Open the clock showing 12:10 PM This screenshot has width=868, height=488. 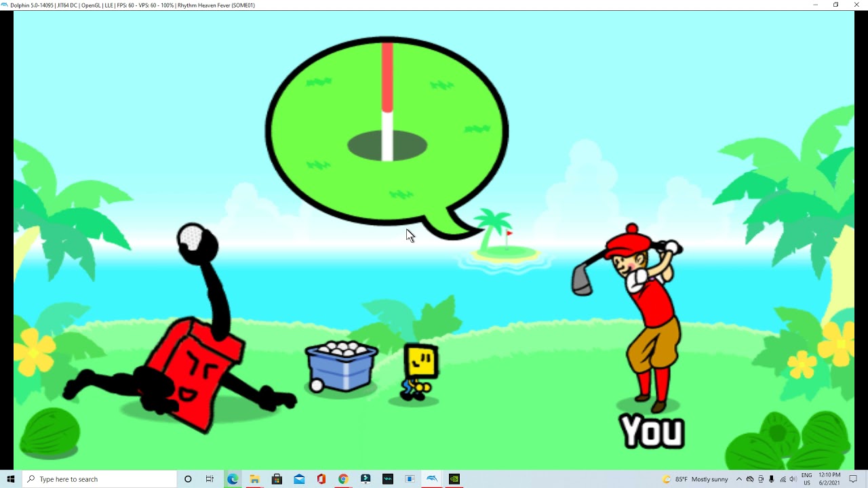point(829,479)
